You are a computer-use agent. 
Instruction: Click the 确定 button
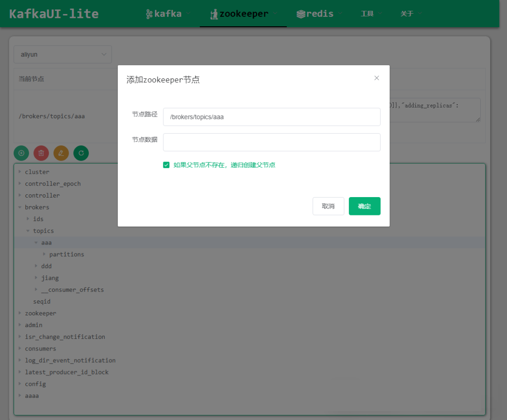click(364, 206)
